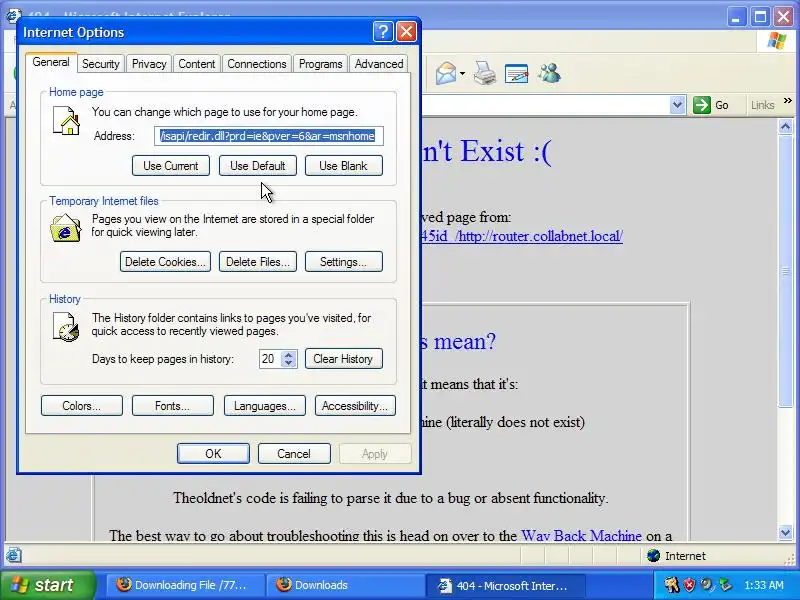Switch to Downloads taskbar window
Image resolution: width=800 pixels, height=600 pixels.
(345, 585)
